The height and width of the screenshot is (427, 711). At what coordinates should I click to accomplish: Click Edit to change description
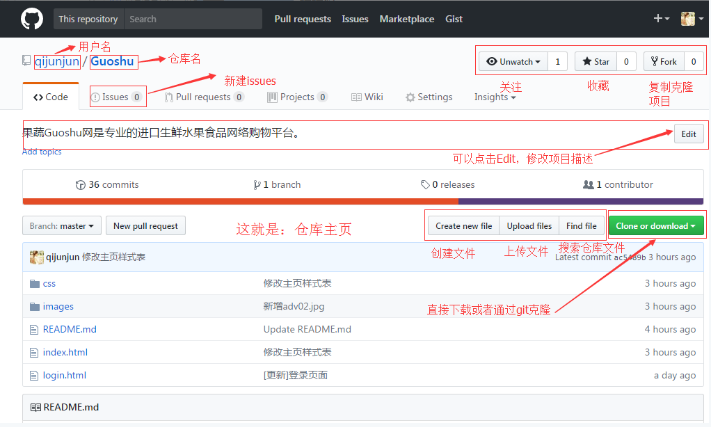coord(688,134)
